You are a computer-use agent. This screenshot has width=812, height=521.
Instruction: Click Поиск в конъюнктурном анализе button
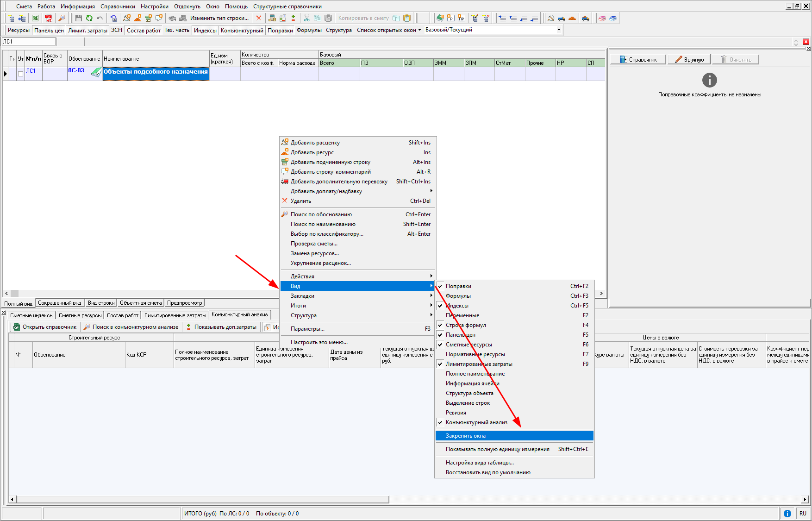(131, 327)
